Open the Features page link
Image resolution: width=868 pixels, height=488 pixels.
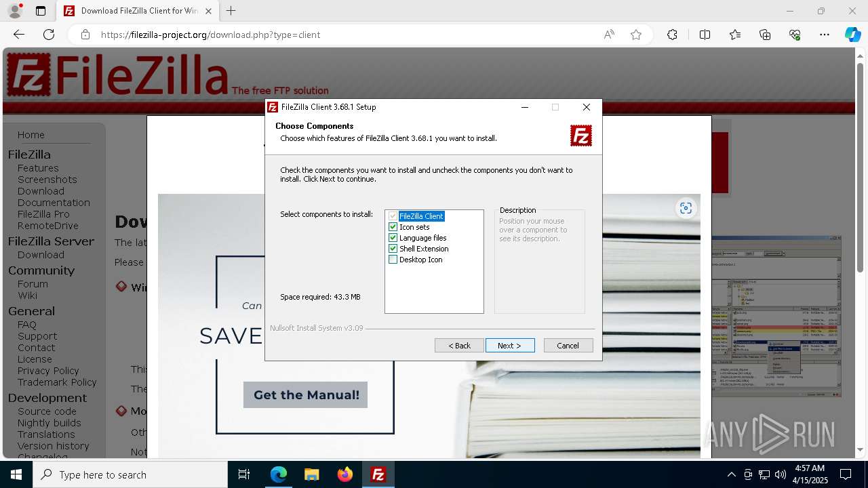pos(38,168)
